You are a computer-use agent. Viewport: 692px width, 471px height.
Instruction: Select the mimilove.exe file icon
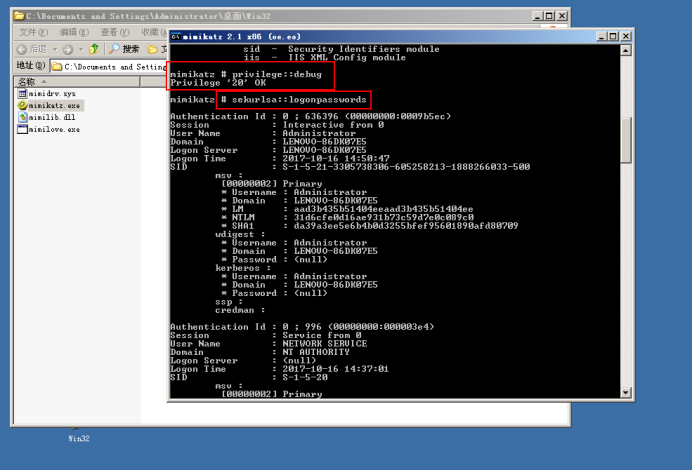click(x=23, y=129)
